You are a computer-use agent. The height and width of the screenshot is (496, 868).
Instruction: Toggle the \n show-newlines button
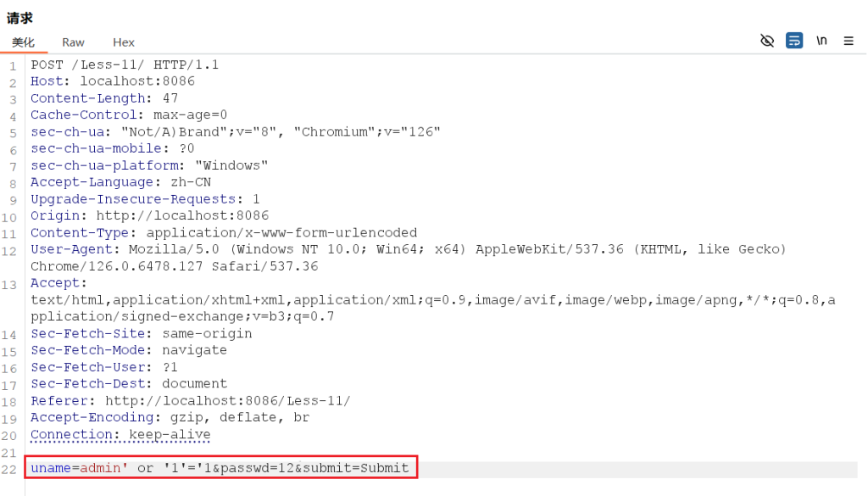(821, 41)
